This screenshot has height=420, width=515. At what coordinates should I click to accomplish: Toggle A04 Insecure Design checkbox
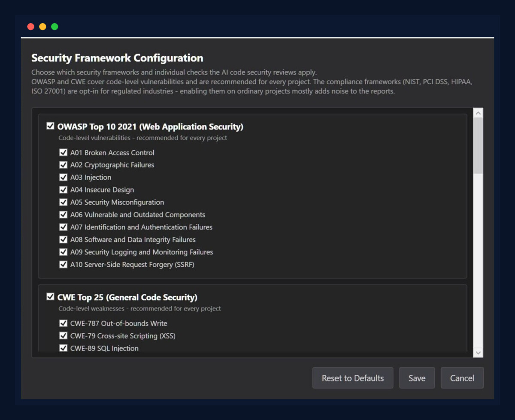(63, 190)
